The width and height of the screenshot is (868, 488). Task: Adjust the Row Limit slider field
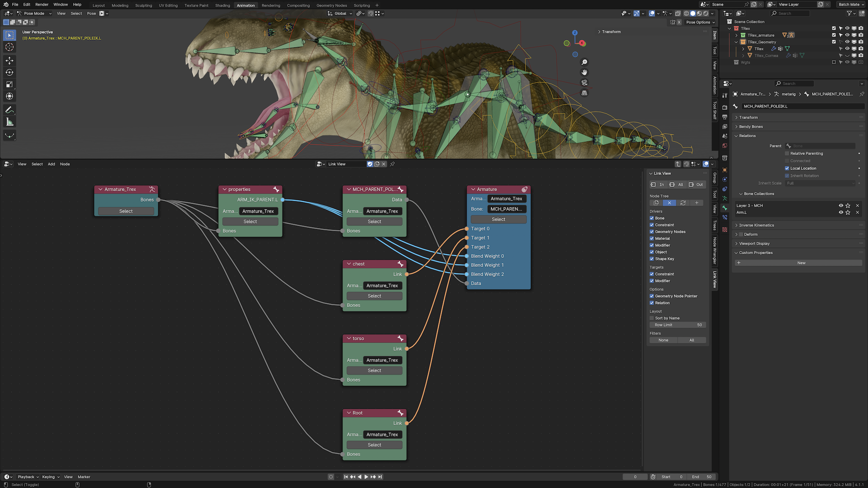click(678, 325)
